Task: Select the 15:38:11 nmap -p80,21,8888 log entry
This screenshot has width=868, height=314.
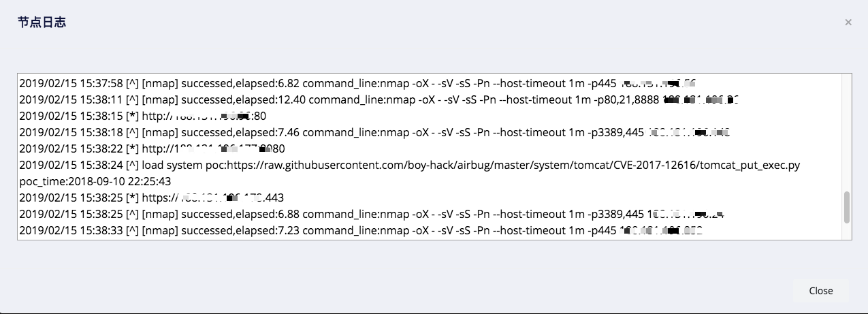Action: coord(379,99)
